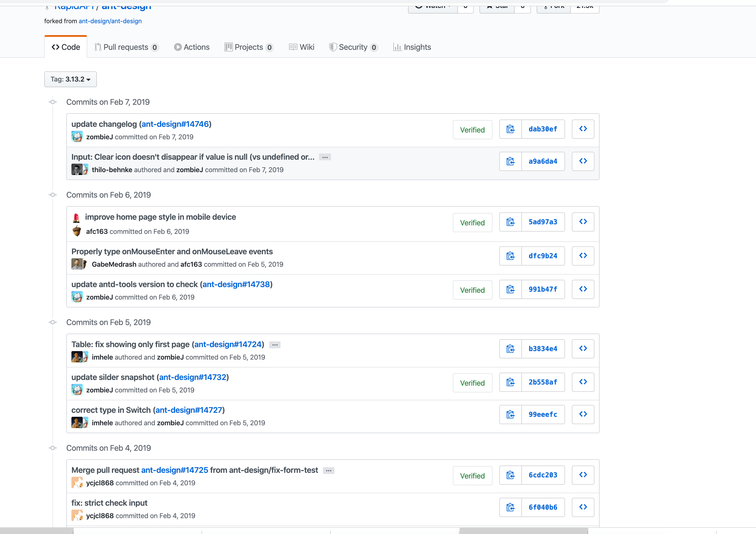Copy full SHA for commit 991b47f
The height and width of the screenshot is (534, 756).
click(x=510, y=290)
